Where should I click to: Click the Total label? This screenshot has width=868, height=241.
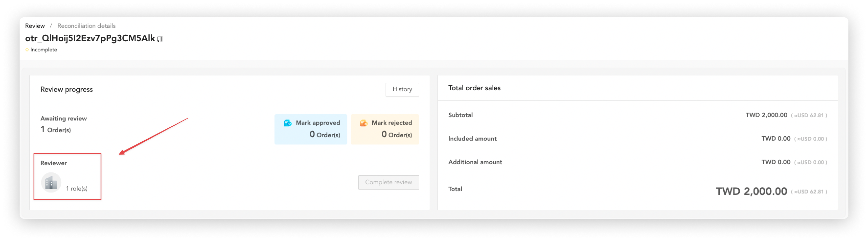455,189
